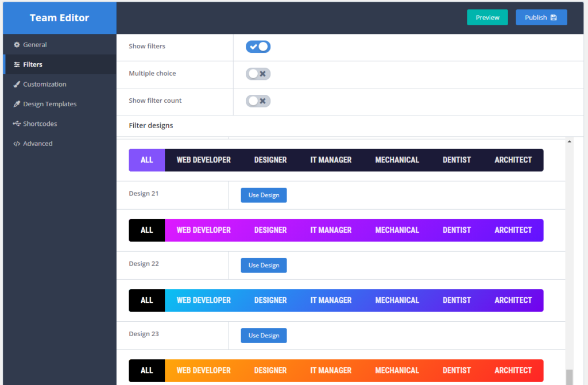Click the save icon inside the Publish button

554,17
